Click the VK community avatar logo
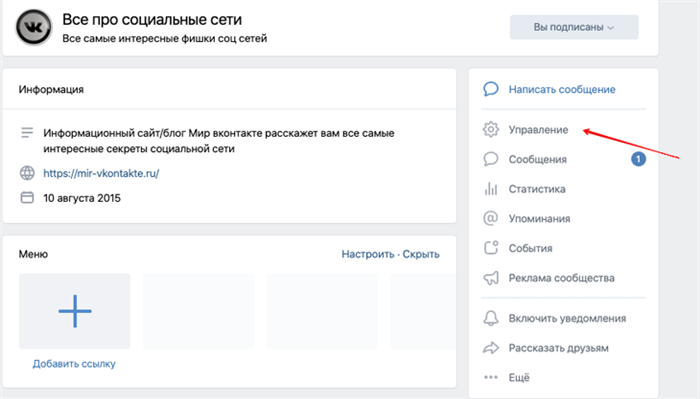700x399 pixels. pyautogui.click(x=34, y=27)
